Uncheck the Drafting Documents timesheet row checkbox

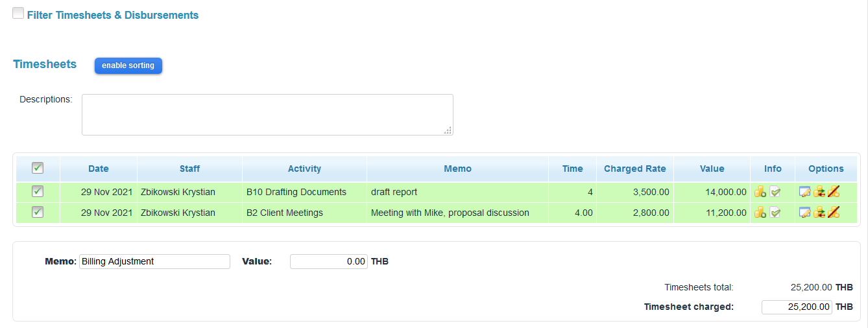[x=38, y=191]
